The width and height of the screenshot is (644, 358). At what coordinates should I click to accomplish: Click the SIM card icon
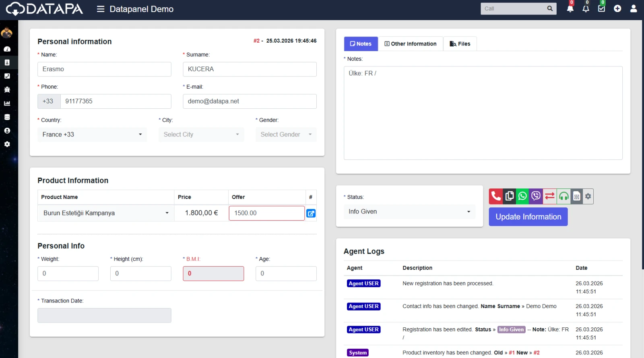click(576, 196)
